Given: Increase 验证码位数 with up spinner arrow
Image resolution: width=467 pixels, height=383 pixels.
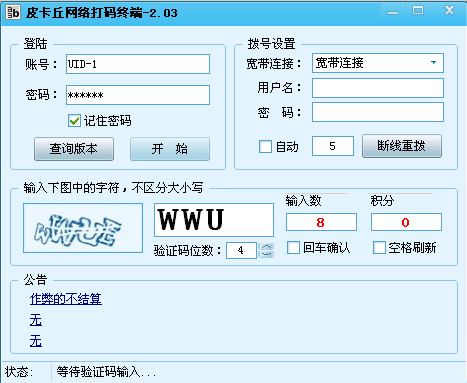Looking at the screenshot, I should click(266, 247).
